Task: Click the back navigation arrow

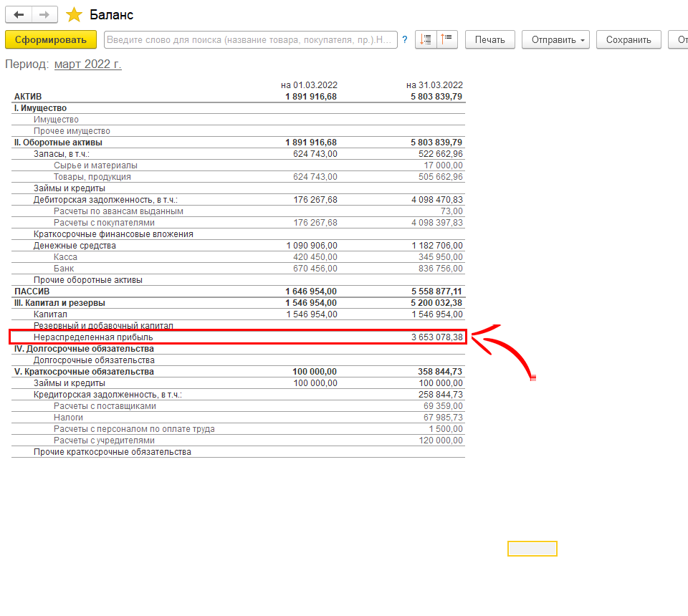Action: pyautogui.click(x=19, y=14)
